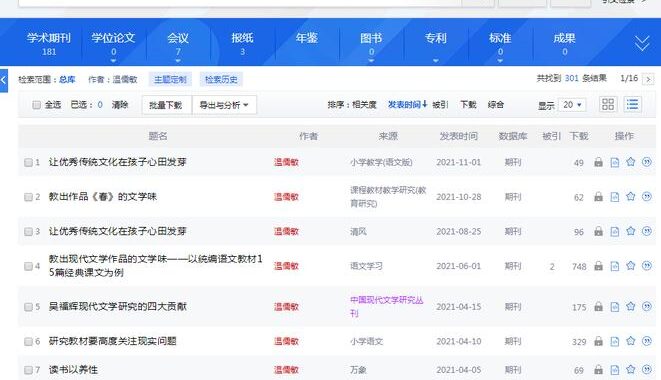Cite the article 教出作品《春》的文学味
The image size is (661, 380).
click(x=647, y=196)
